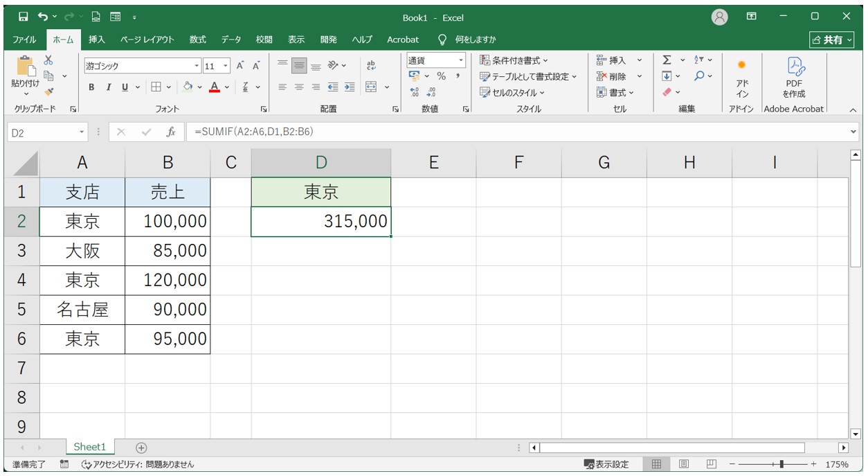The height and width of the screenshot is (476, 868).
Task: Zoom in with the plus button
Action: point(813,464)
